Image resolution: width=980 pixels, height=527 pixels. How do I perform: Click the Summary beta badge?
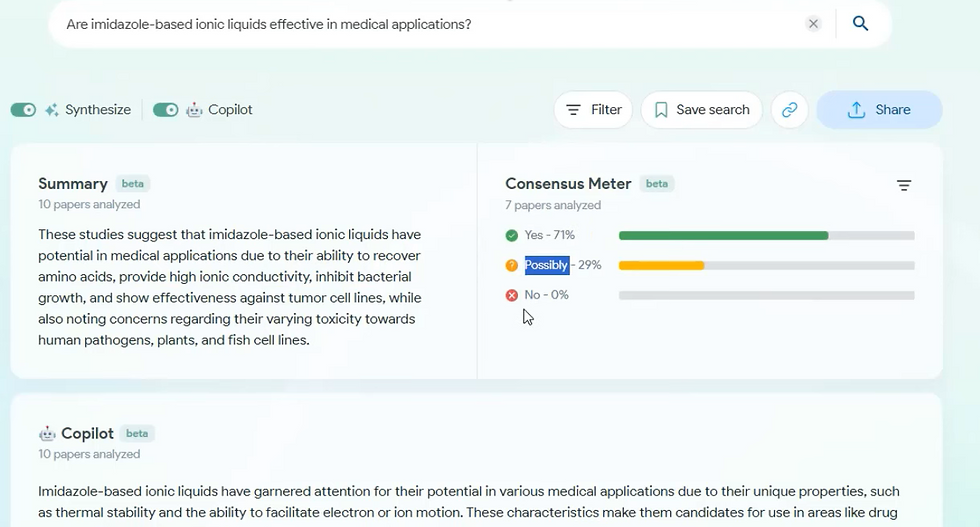[x=133, y=184]
